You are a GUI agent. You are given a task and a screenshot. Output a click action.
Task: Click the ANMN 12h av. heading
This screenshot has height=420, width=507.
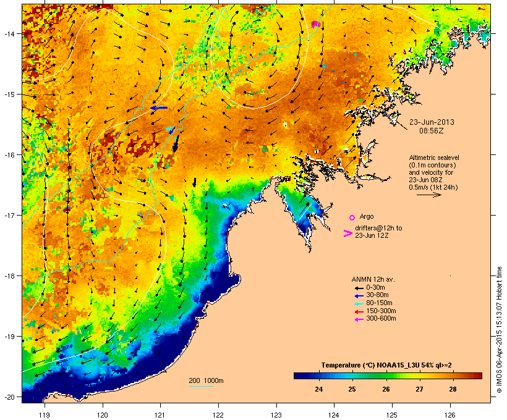(x=373, y=279)
